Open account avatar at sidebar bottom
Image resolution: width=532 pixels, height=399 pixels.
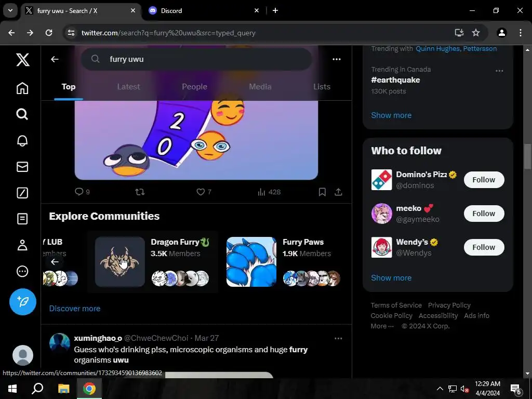(23, 355)
